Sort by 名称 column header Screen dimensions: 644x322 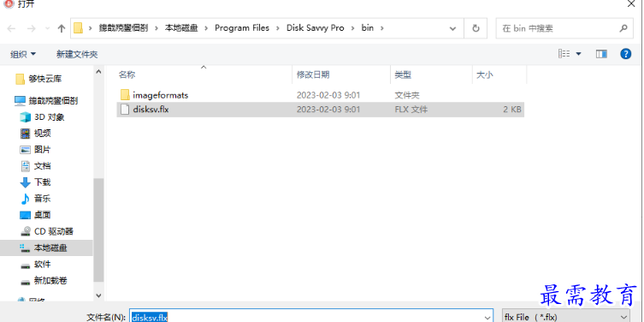(x=127, y=75)
